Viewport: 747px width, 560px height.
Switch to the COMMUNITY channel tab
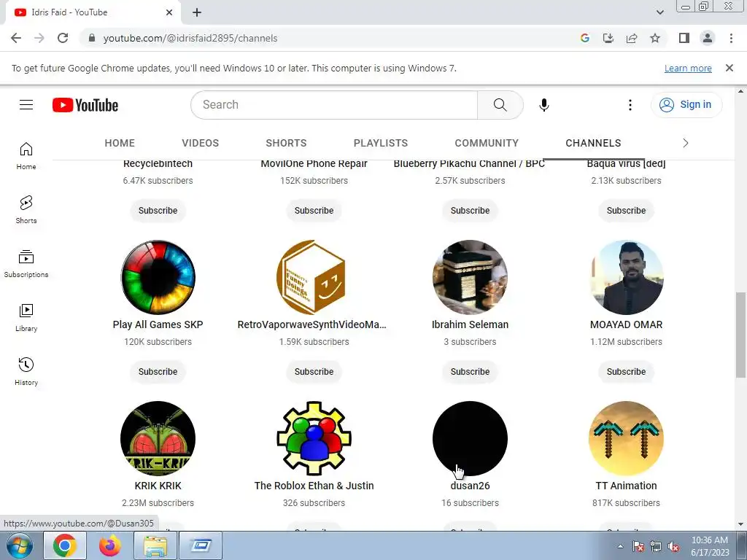pyautogui.click(x=487, y=143)
